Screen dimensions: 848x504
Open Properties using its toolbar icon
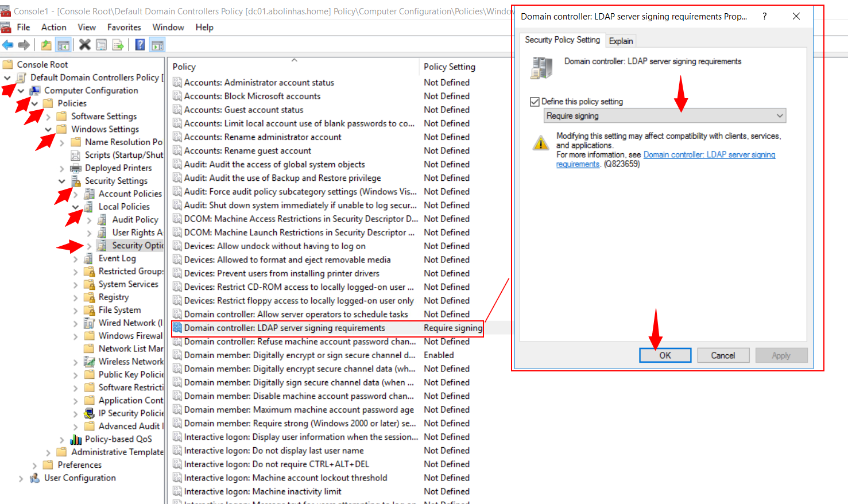(102, 45)
